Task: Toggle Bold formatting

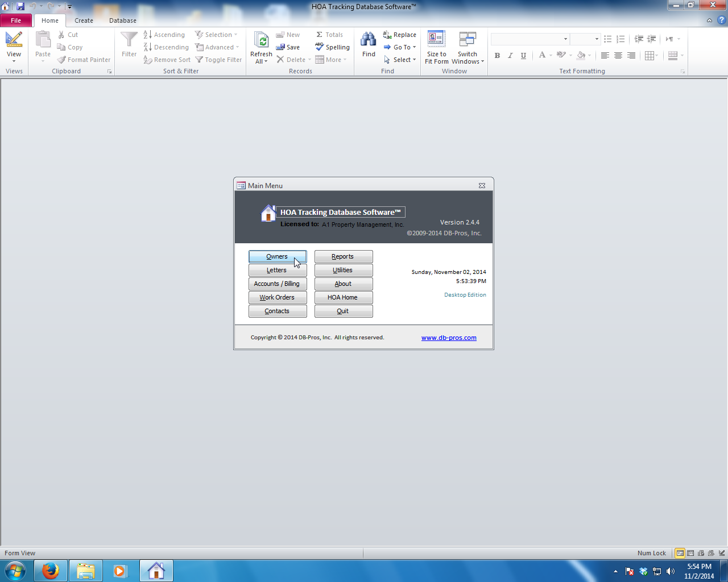Action: pyautogui.click(x=497, y=55)
